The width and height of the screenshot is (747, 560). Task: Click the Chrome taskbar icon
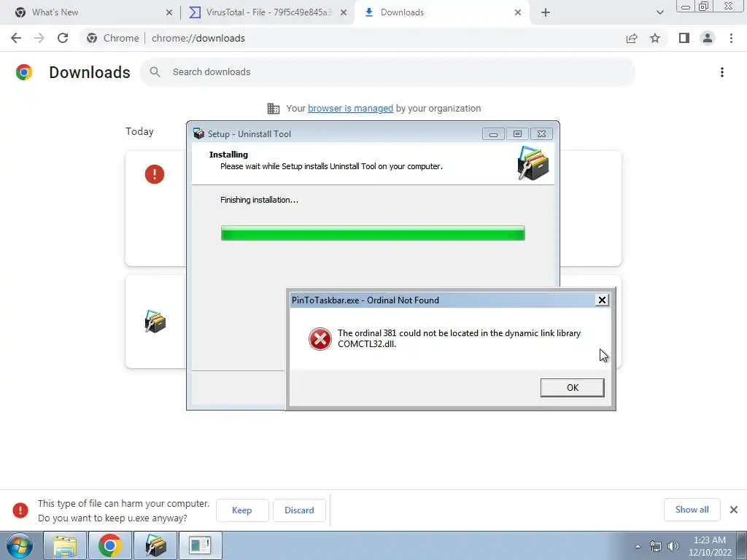tap(110, 545)
